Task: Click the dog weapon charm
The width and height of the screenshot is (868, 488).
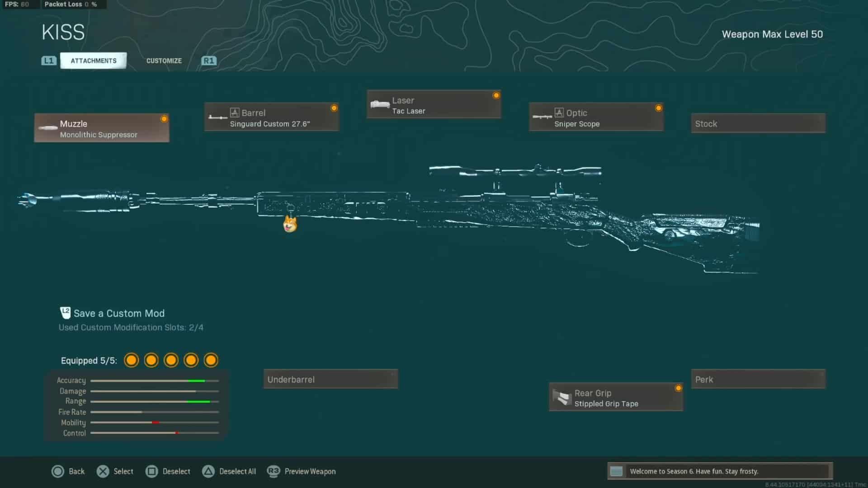Action: (290, 224)
